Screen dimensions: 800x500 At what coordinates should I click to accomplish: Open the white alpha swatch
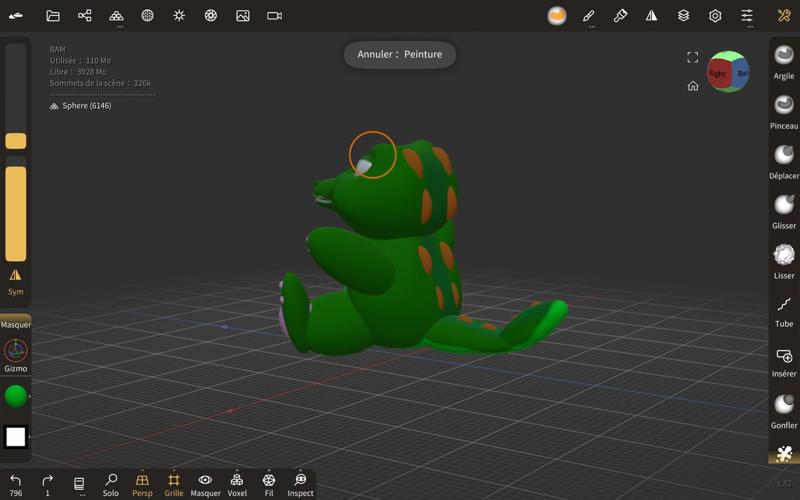pyautogui.click(x=16, y=437)
